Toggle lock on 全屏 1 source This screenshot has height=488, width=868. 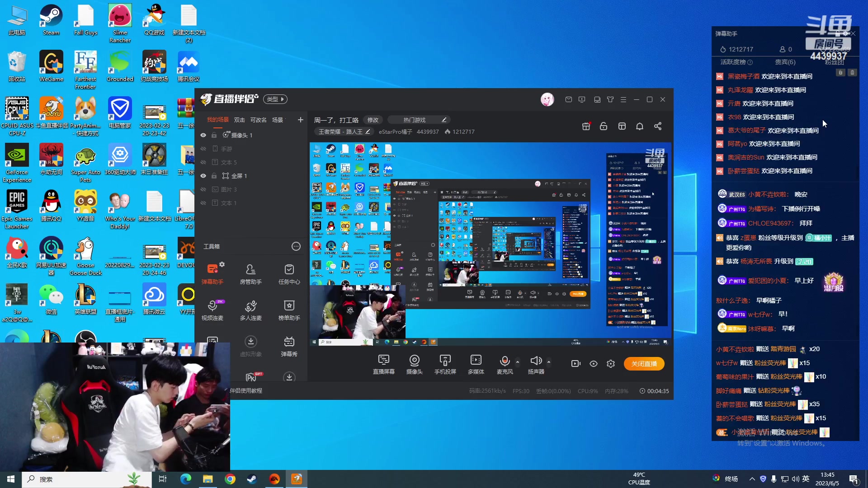[214, 176]
